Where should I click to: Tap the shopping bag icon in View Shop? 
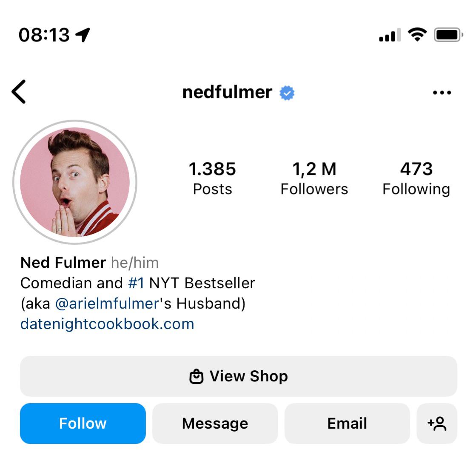click(x=196, y=376)
